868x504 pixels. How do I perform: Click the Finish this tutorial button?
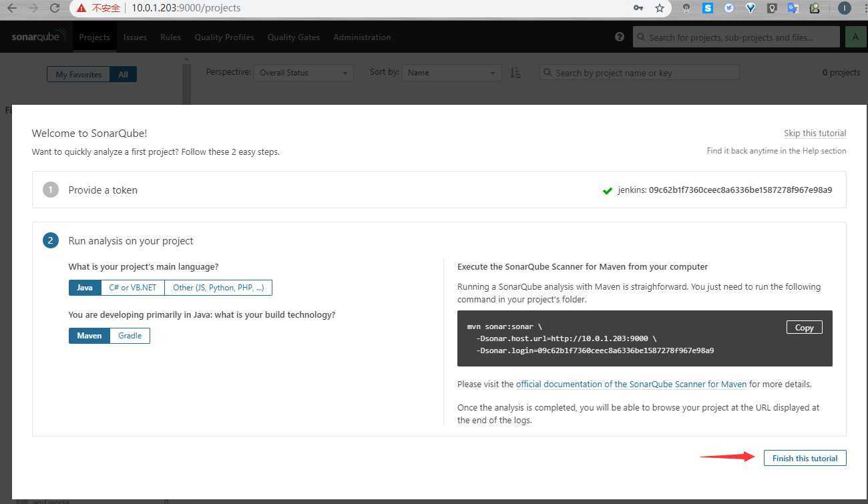805,458
